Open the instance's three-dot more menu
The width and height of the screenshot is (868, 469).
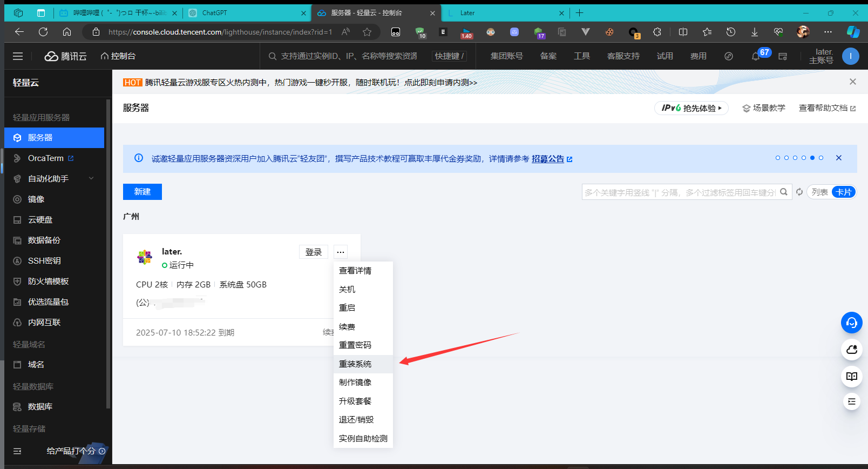340,252
